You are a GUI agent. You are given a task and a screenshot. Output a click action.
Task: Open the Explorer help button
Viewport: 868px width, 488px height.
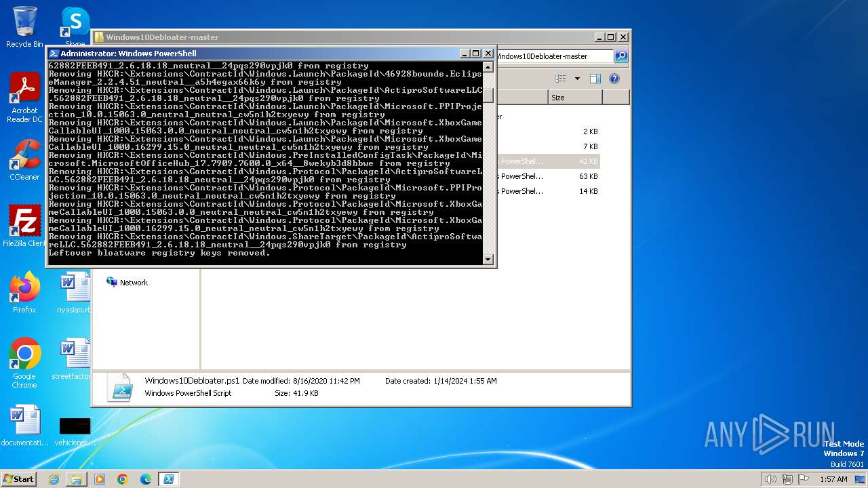(x=614, y=79)
